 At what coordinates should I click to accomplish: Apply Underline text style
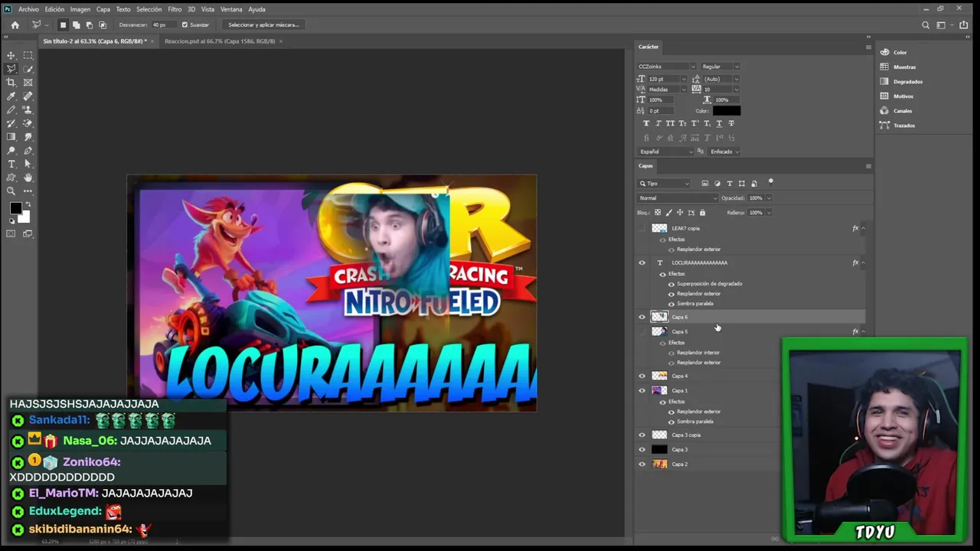[x=720, y=123]
